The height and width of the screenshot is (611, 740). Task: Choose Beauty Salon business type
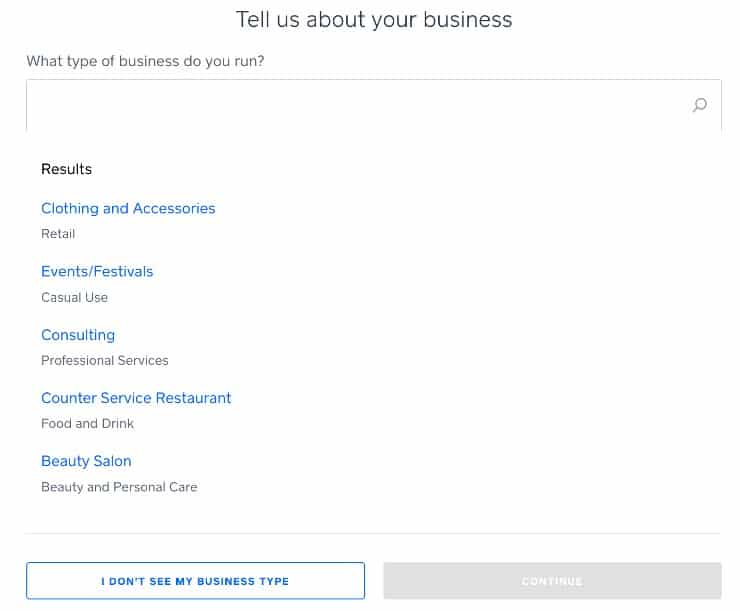click(86, 461)
